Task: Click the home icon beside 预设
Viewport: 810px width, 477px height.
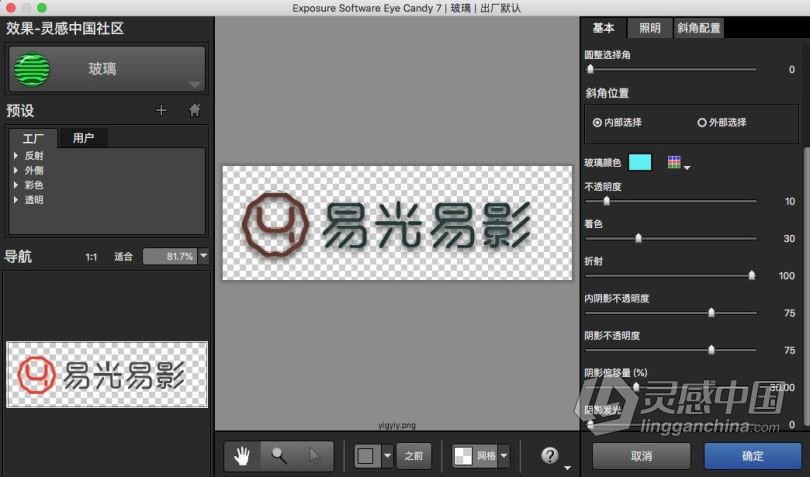Action: click(194, 110)
